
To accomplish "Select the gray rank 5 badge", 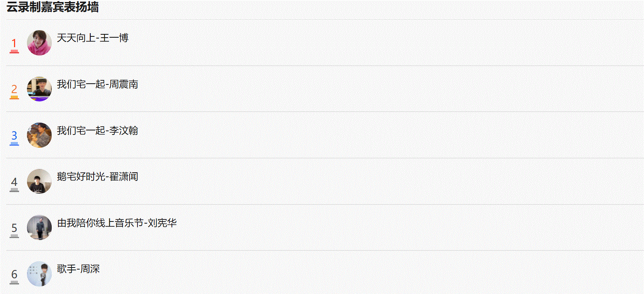I will pyautogui.click(x=14, y=230).
